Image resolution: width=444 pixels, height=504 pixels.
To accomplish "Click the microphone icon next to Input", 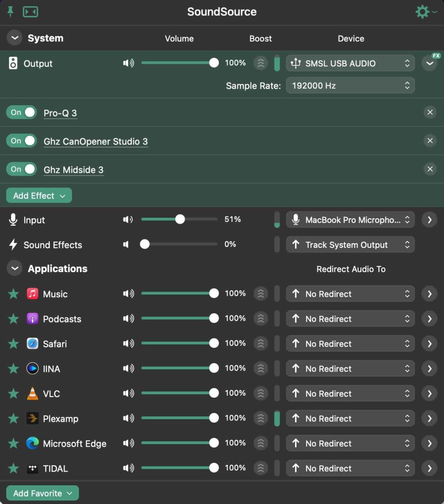I will (13, 220).
